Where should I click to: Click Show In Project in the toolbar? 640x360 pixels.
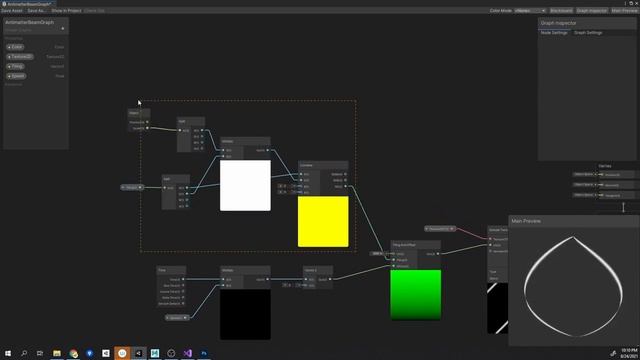(x=66, y=11)
